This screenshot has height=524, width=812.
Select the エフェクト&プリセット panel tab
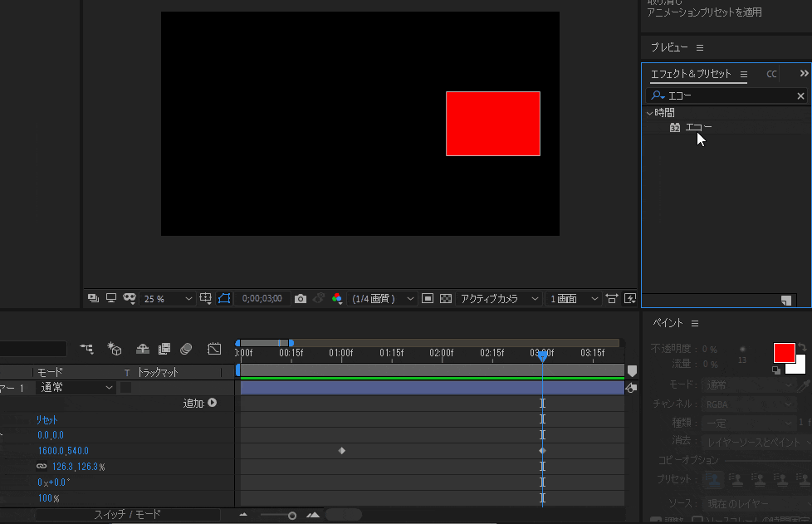(x=691, y=74)
